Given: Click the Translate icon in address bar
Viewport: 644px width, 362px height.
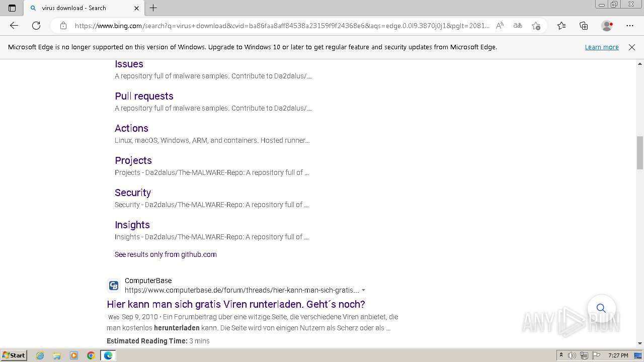Looking at the screenshot, I should pyautogui.click(x=518, y=26).
